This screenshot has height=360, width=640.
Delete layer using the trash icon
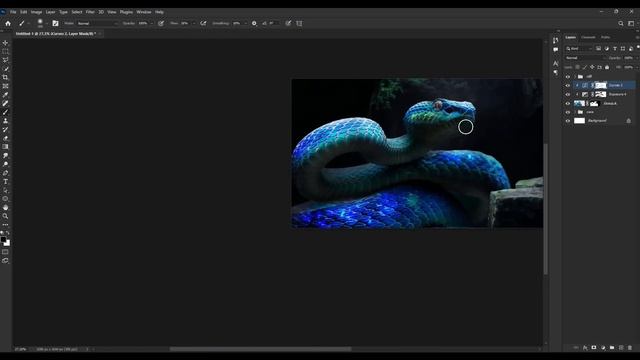click(630, 348)
